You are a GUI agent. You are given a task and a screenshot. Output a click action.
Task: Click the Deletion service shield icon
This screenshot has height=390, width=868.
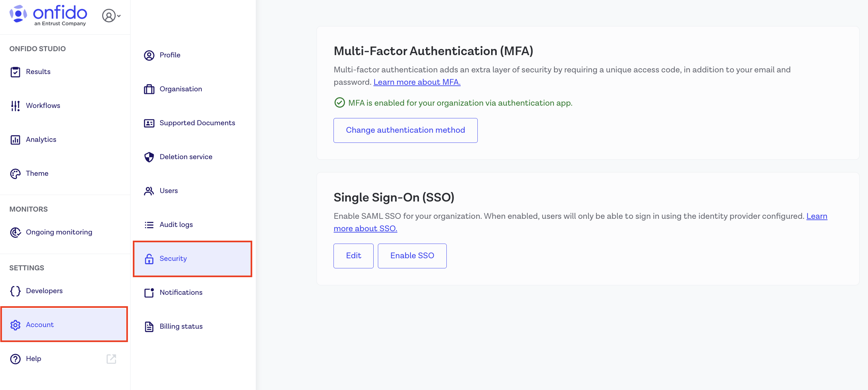tap(149, 157)
